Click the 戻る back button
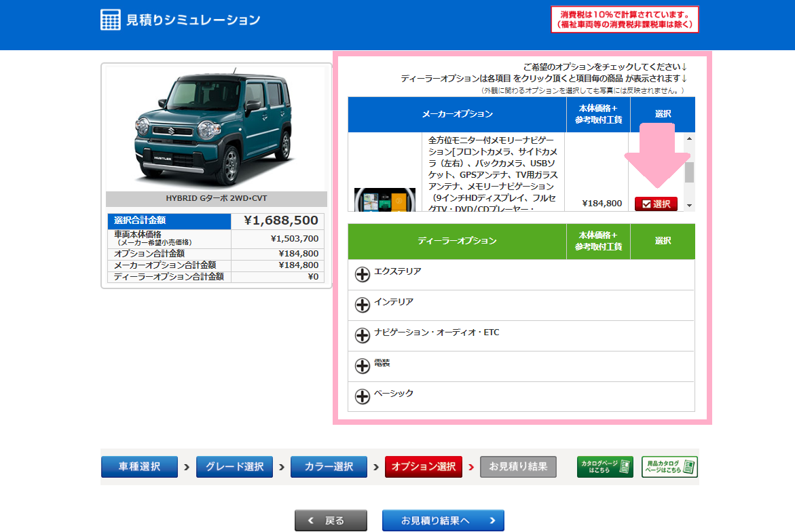 [331, 520]
